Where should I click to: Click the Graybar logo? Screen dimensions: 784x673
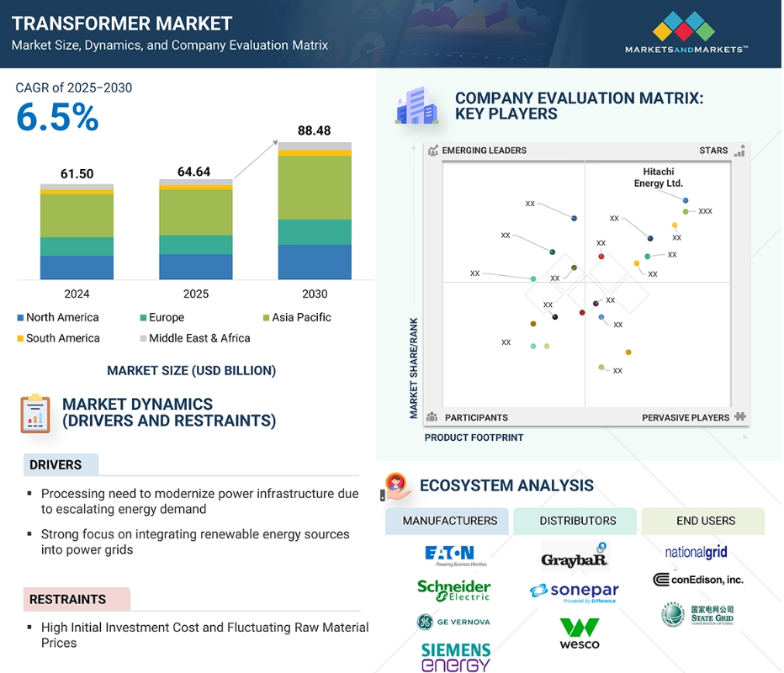point(575,556)
